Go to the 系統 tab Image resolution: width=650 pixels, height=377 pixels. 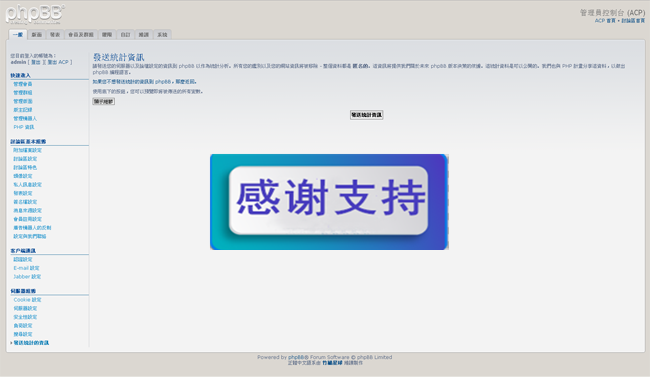(162, 35)
